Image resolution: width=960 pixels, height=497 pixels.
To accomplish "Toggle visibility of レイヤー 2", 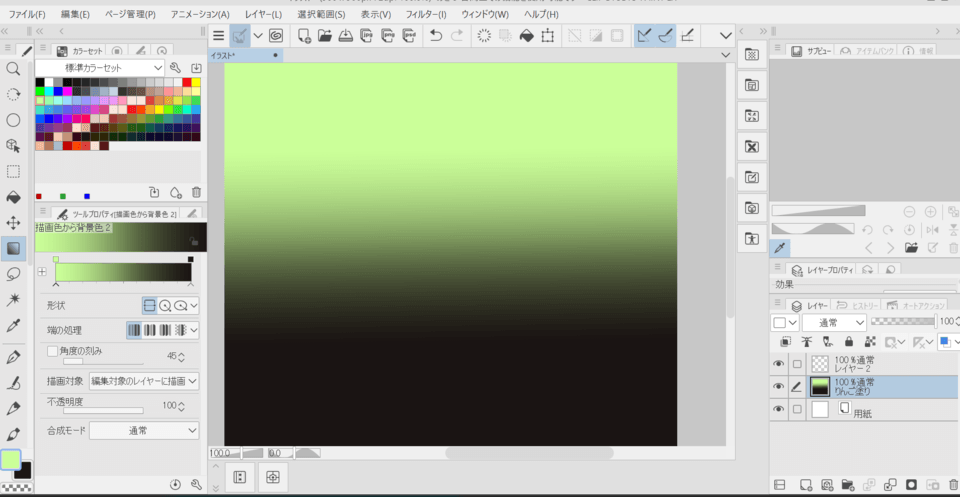I will click(778, 364).
